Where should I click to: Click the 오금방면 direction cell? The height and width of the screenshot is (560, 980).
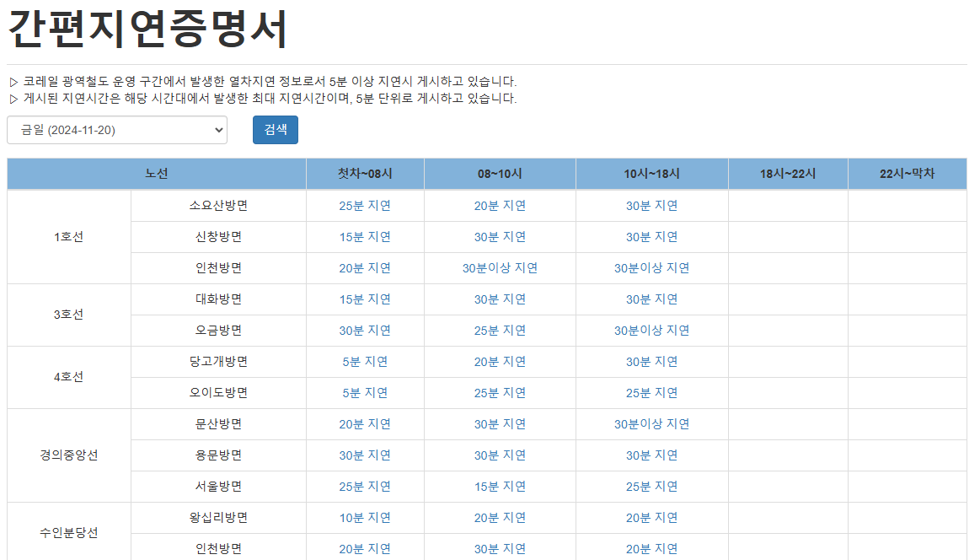coord(219,331)
